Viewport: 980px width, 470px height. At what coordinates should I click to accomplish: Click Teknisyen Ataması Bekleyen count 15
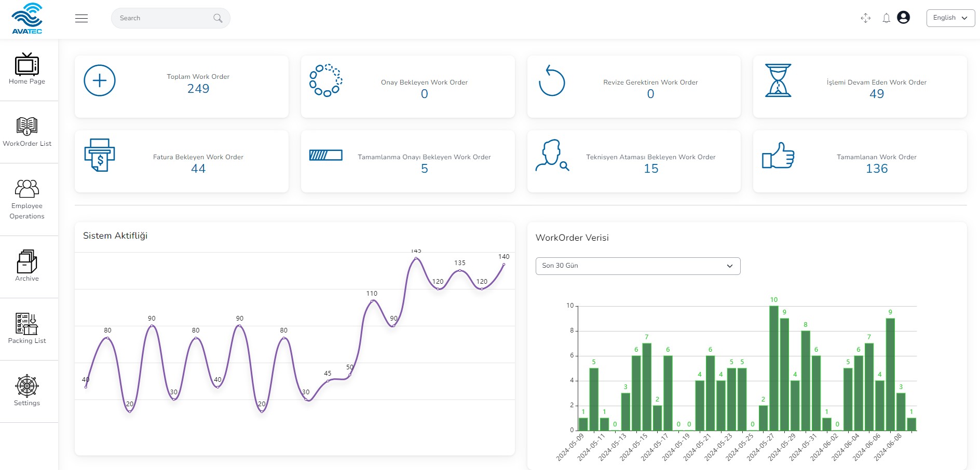[x=651, y=169]
